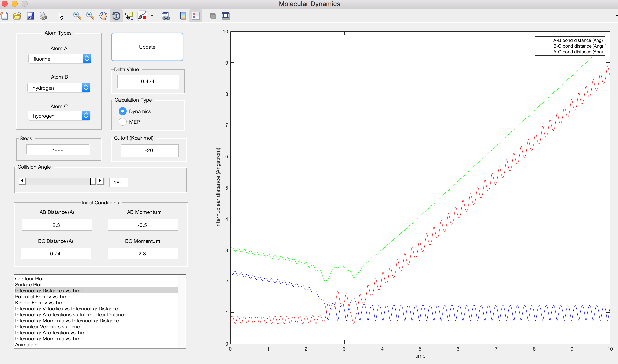Click the Brush data tool

pos(142,16)
